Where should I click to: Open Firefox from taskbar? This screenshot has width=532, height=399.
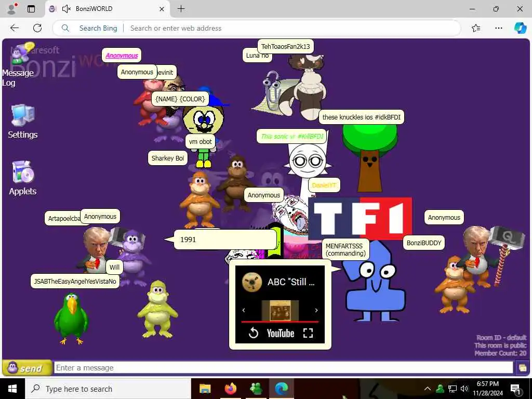coord(230,389)
